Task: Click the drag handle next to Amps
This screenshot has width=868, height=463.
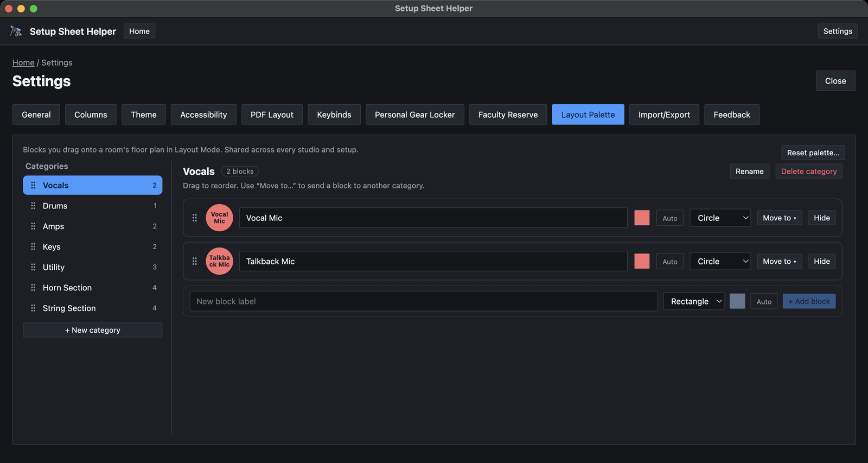Action: (x=33, y=226)
